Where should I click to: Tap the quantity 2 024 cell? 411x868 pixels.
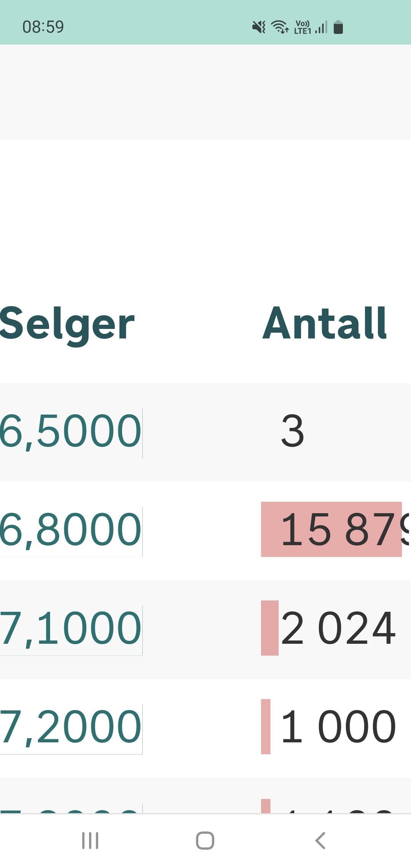(x=338, y=628)
